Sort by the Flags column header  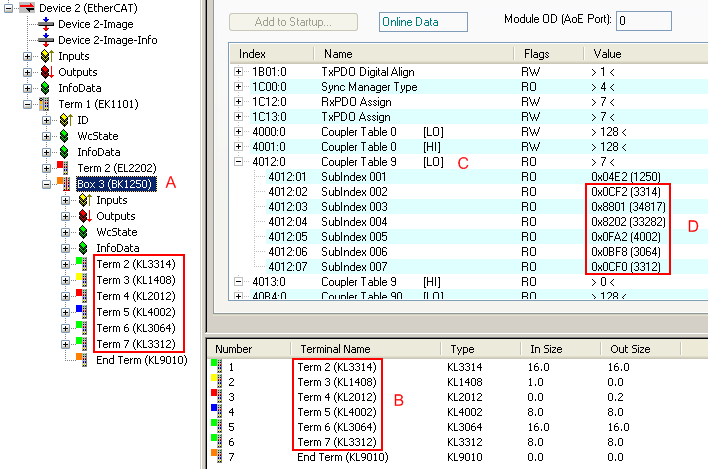[x=549, y=54]
